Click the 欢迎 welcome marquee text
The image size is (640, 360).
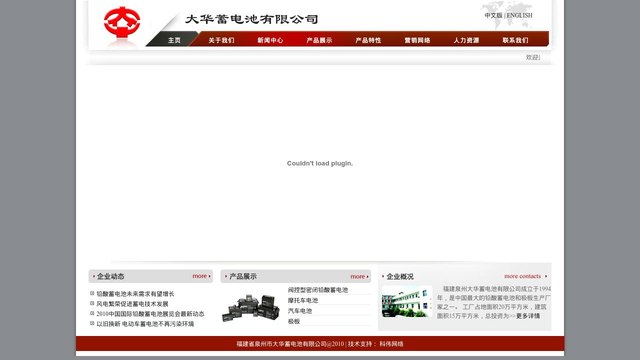[533, 58]
